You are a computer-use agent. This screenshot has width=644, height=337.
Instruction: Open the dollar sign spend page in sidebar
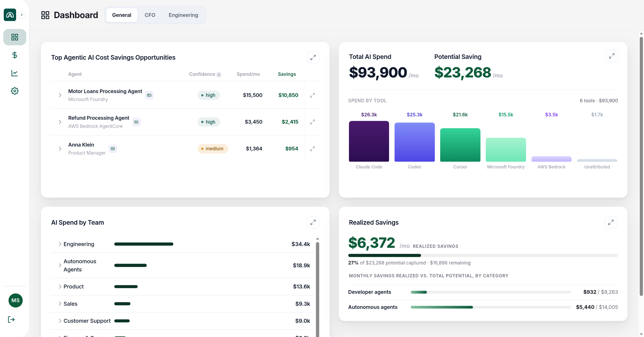[x=15, y=55]
